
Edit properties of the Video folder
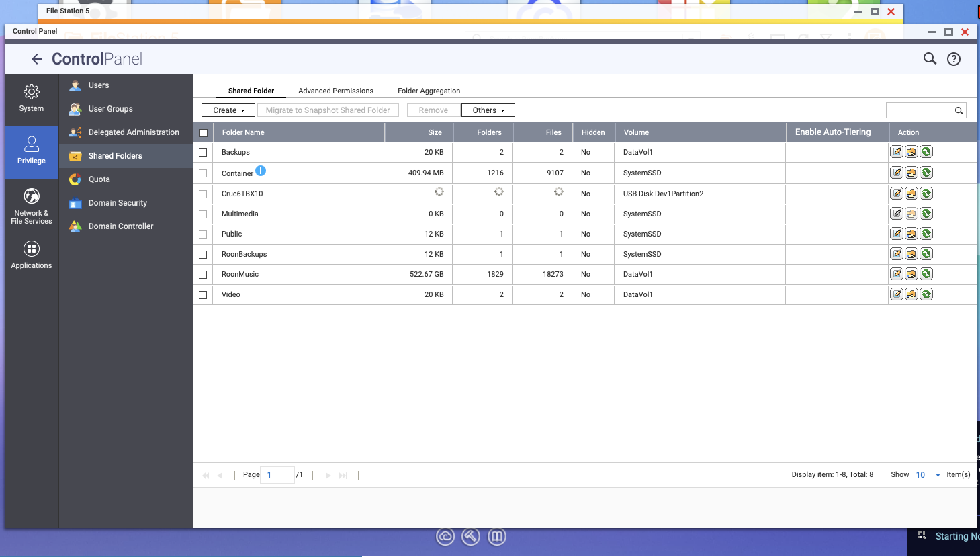897,294
